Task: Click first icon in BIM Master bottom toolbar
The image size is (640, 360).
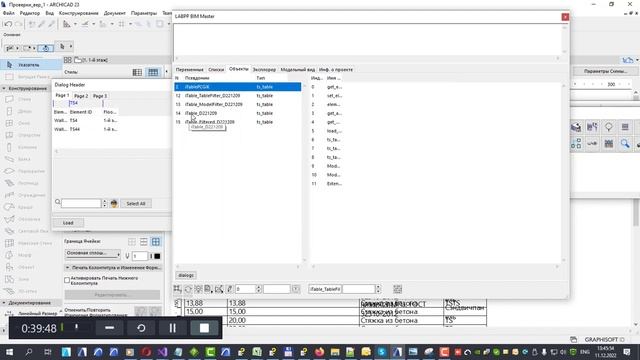Action: (178, 289)
